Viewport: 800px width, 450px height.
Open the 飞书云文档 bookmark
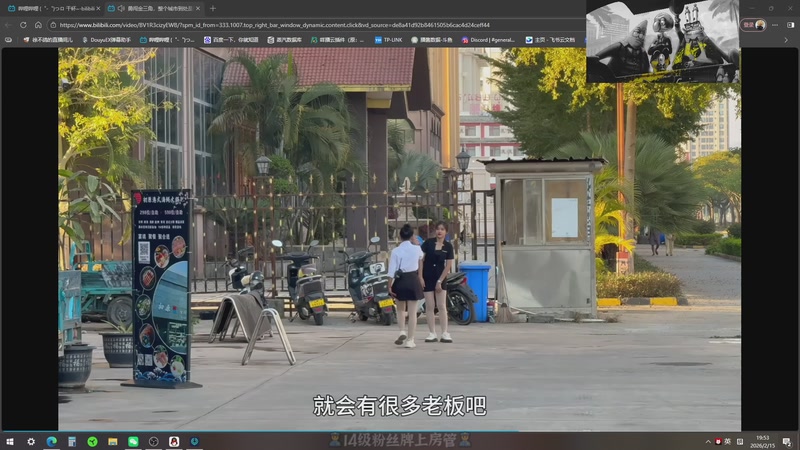click(x=550, y=39)
